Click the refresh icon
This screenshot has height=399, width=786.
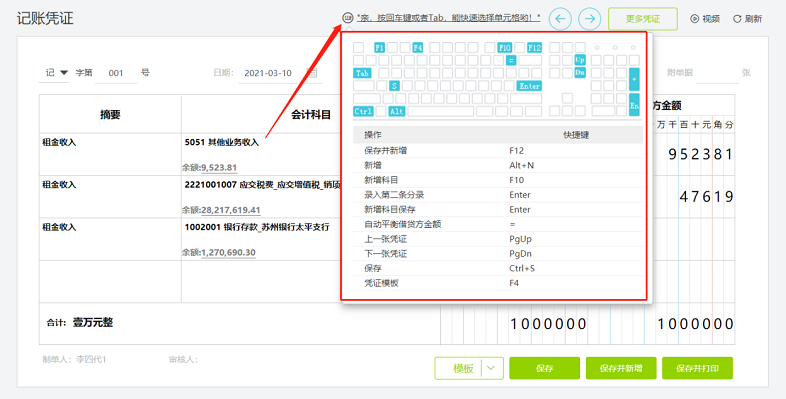737,19
